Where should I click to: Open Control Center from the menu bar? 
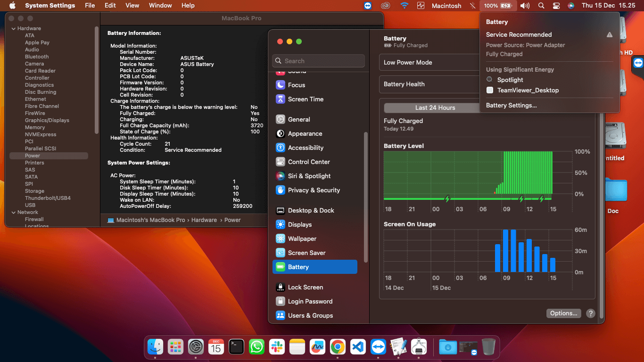click(x=556, y=6)
